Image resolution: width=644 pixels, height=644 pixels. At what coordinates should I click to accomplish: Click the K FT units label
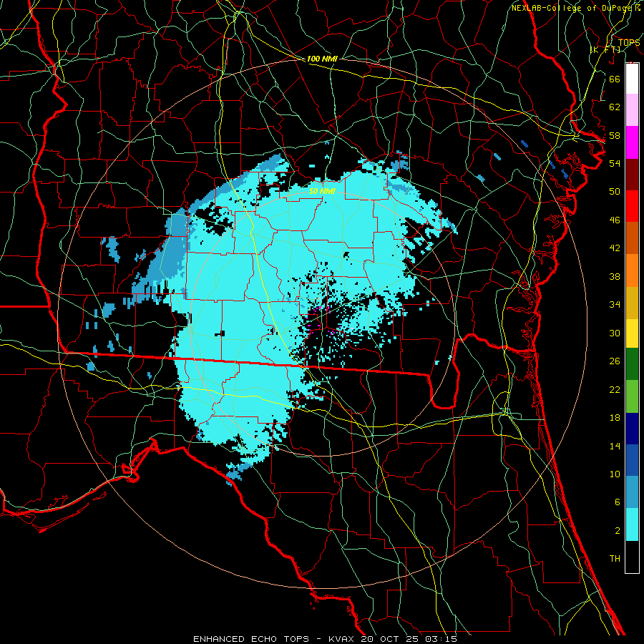[605, 50]
